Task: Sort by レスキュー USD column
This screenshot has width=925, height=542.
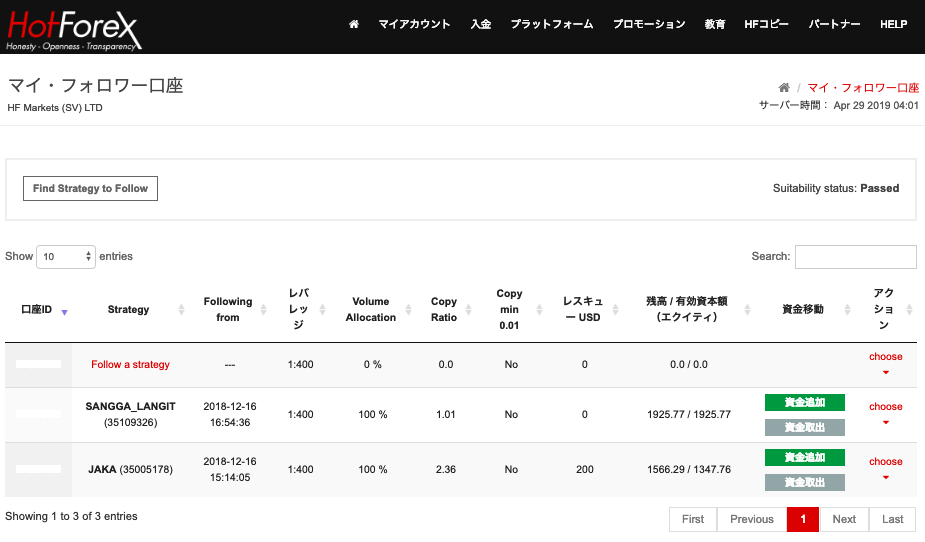Action: (615, 310)
